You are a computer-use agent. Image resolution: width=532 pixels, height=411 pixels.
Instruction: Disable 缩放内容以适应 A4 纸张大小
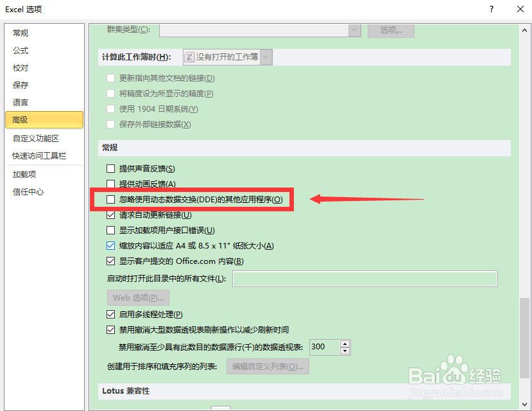point(110,246)
